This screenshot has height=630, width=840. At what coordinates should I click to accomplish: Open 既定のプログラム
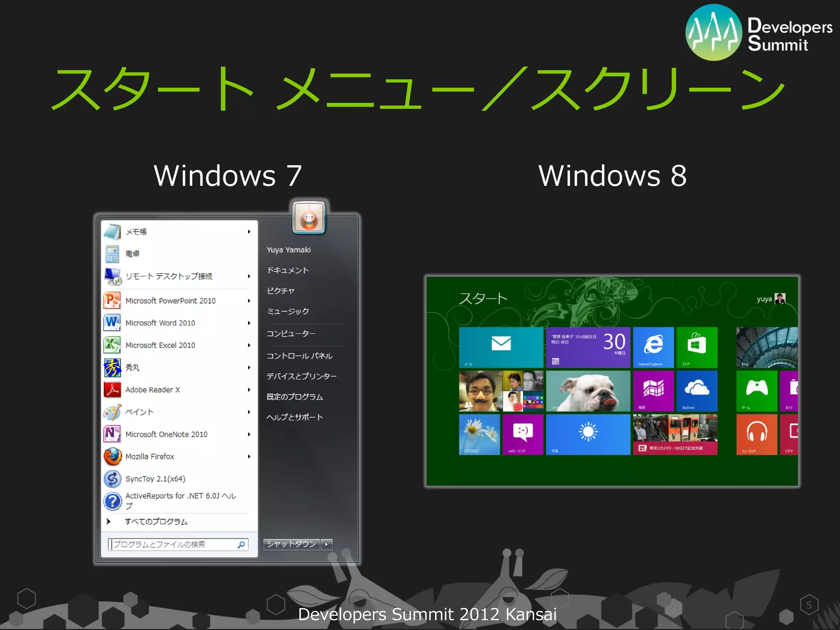(295, 397)
